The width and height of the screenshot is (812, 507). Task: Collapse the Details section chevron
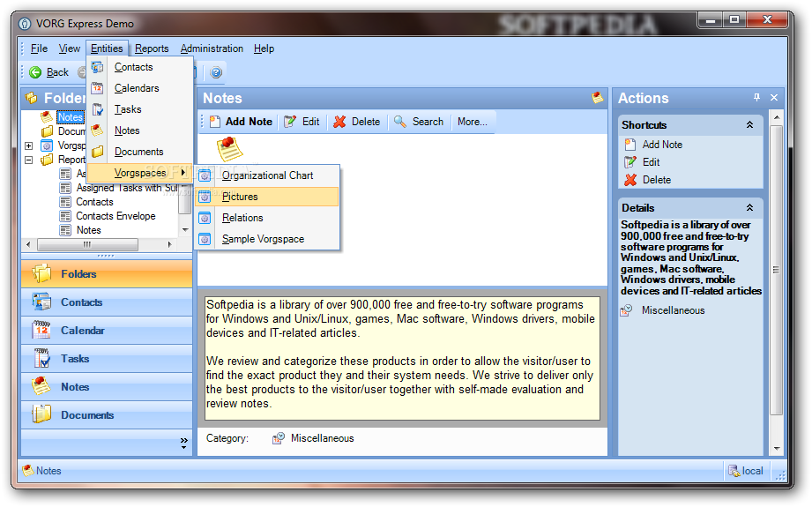[749, 208]
